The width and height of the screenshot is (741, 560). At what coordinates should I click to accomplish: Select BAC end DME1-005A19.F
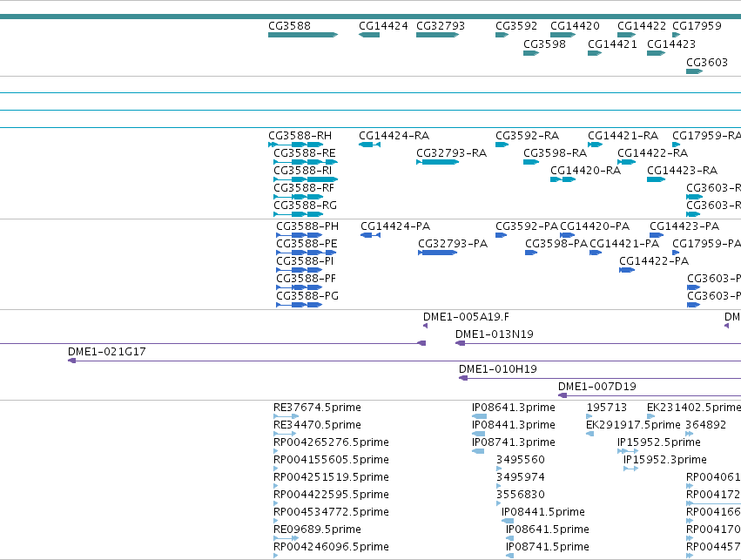(x=466, y=317)
